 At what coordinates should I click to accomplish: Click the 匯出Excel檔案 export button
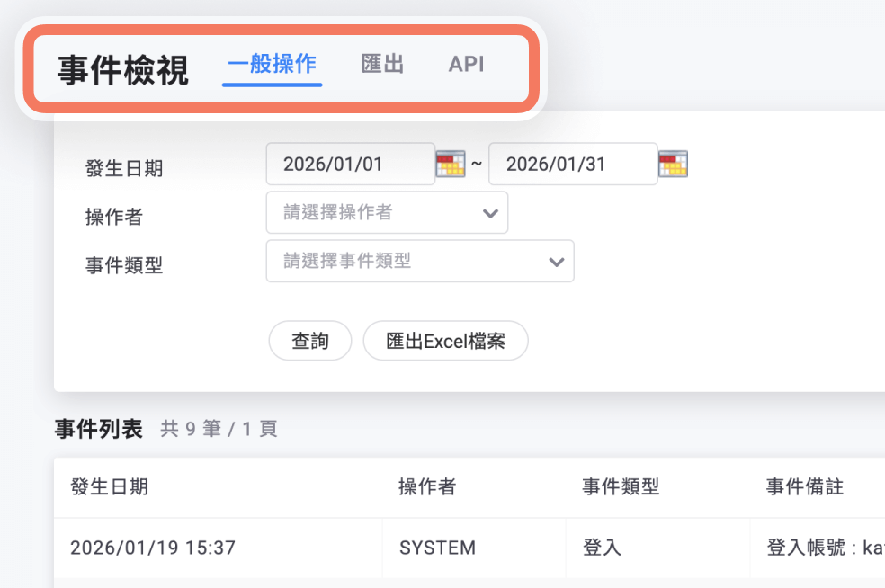pos(445,341)
